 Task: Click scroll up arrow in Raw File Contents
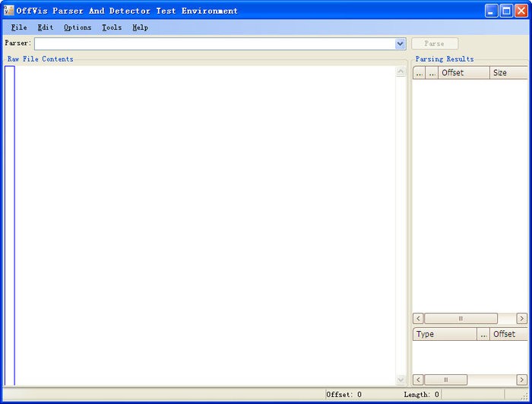401,72
